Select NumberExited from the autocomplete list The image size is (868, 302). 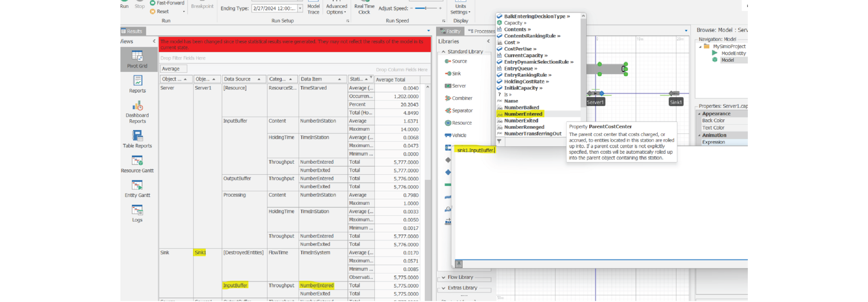tap(521, 121)
